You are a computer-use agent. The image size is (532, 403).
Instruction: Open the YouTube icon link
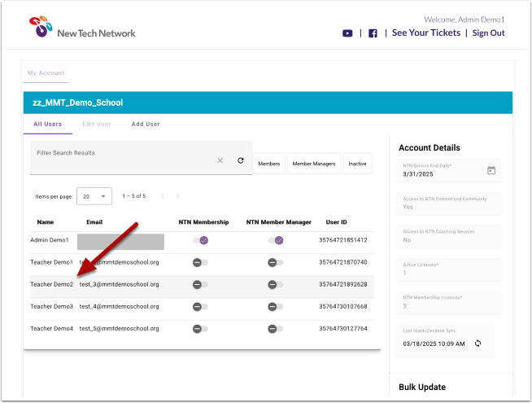347,33
